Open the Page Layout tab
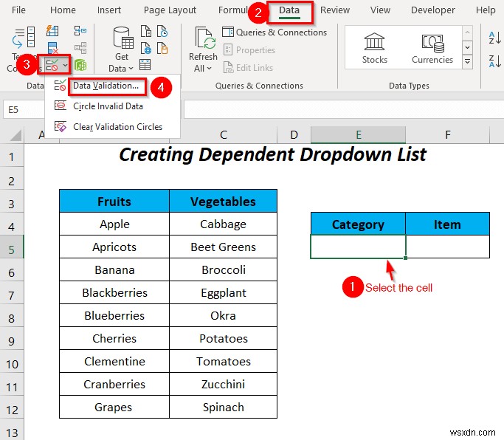Image resolution: width=504 pixels, height=440 pixels. click(x=170, y=10)
